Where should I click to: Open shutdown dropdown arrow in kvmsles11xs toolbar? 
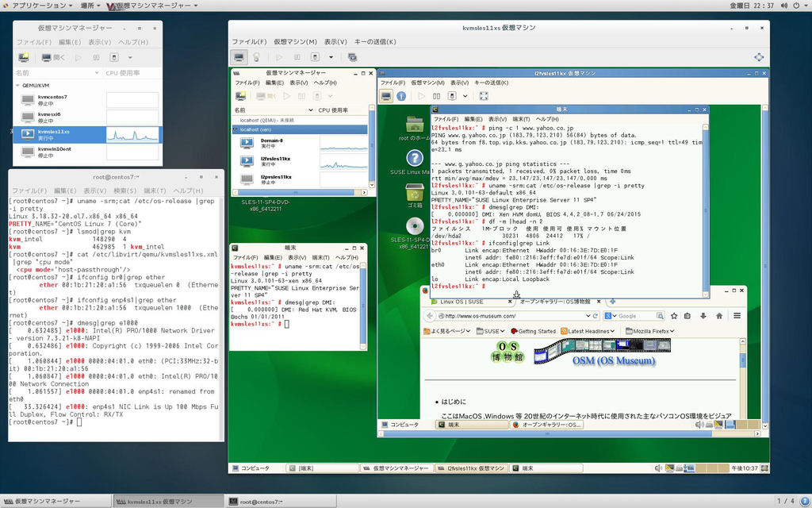[x=331, y=57]
